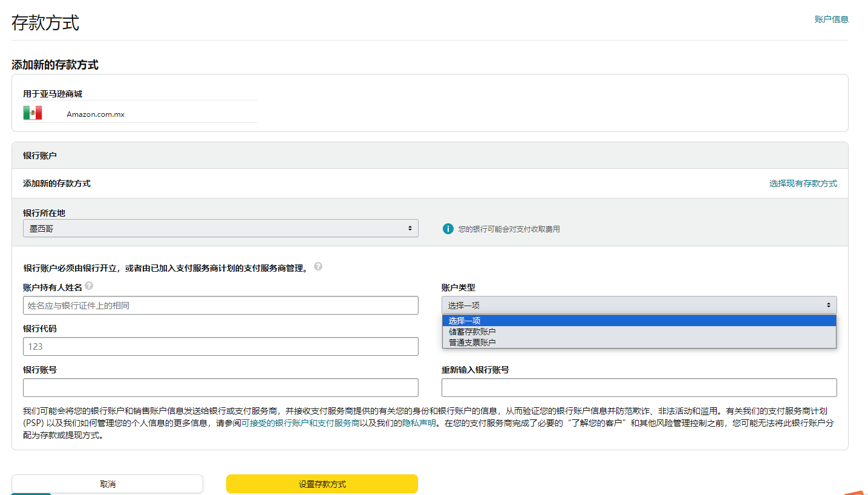Open the 隐私声明 link
The height and width of the screenshot is (495, 868).
(419, 423)
